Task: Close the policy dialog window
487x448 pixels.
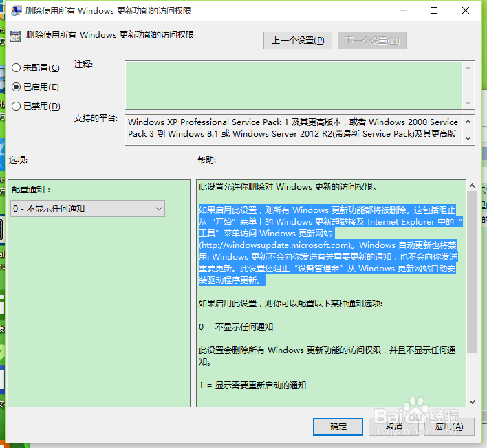Action: coord(466,10)
